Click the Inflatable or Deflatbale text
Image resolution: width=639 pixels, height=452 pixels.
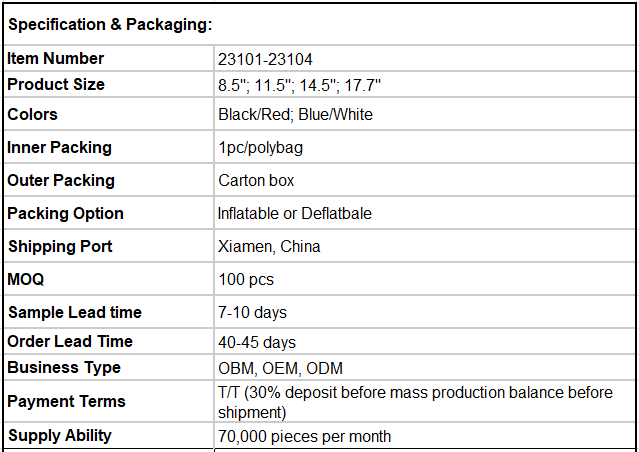coord(295,214)
